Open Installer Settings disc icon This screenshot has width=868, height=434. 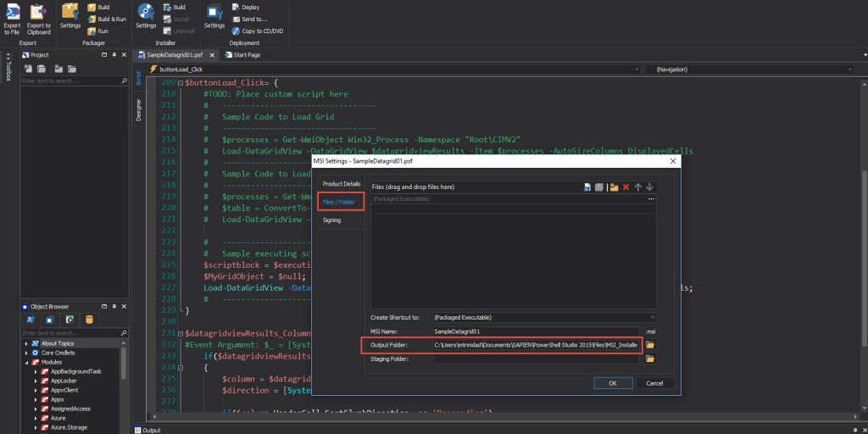coord(146,17)
